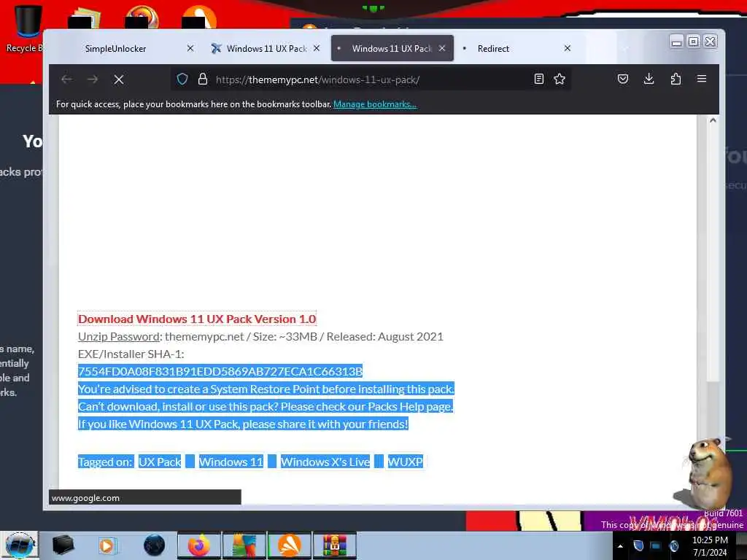Click the network monitor tray icon

656,545
